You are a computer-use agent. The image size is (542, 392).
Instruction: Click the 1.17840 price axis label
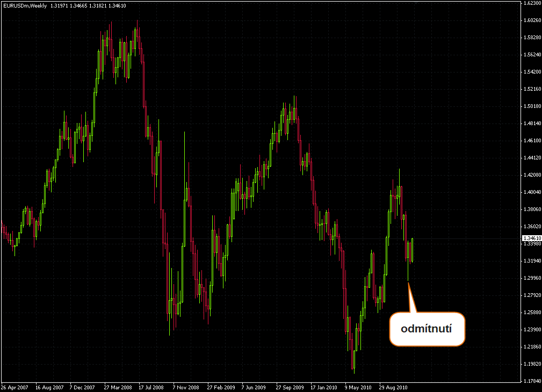click(x=532, y=381)
